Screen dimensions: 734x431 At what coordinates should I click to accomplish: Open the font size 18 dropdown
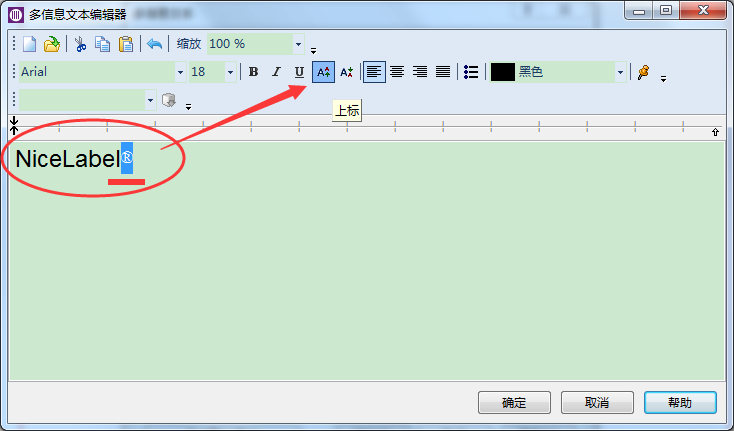click(230, 72)
